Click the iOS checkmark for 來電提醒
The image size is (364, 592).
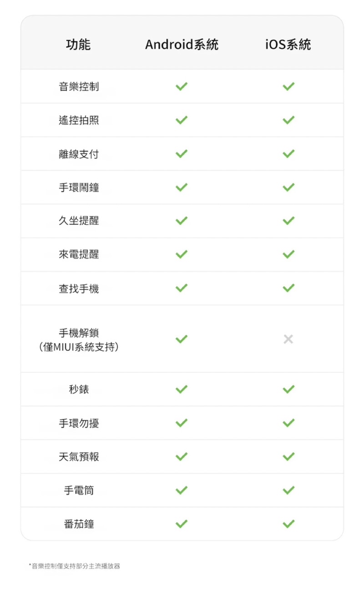[288, 255]
